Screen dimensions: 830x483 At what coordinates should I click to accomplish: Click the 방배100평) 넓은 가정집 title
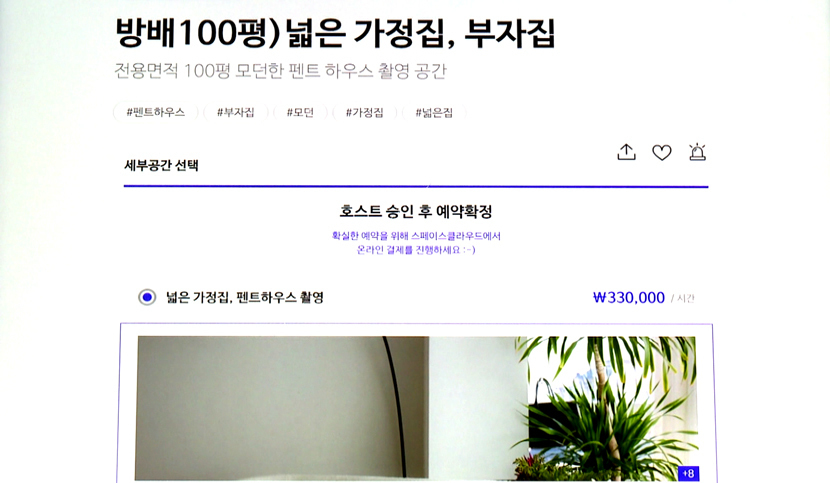(335, 33)
